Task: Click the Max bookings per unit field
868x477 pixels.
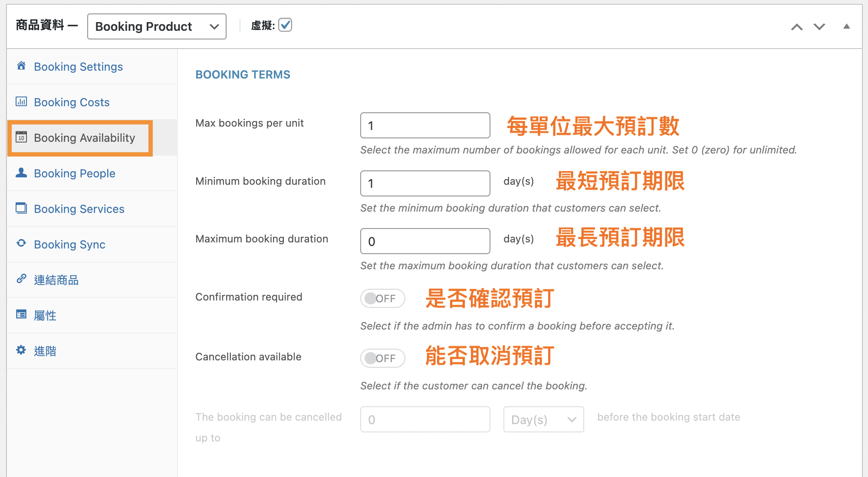Action: point(425,126)
